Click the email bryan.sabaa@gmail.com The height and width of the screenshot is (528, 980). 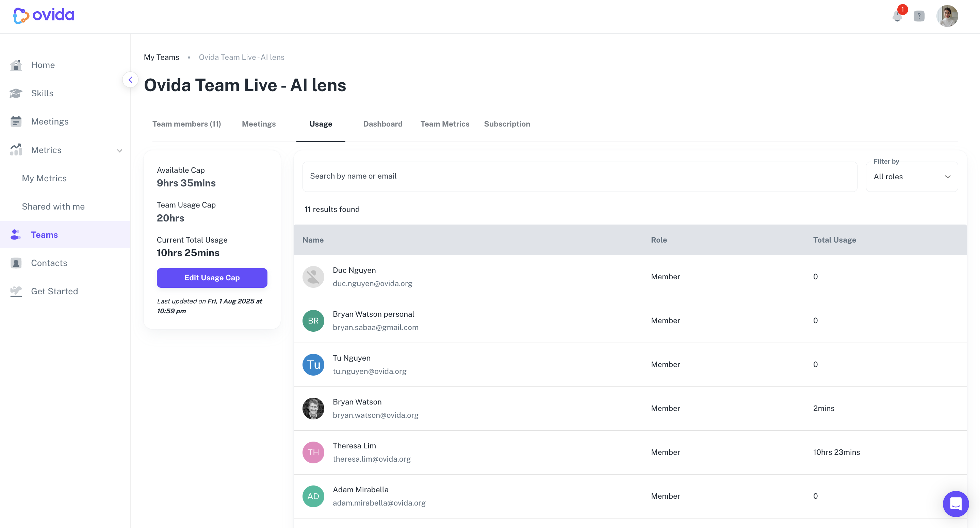point(375,328)
